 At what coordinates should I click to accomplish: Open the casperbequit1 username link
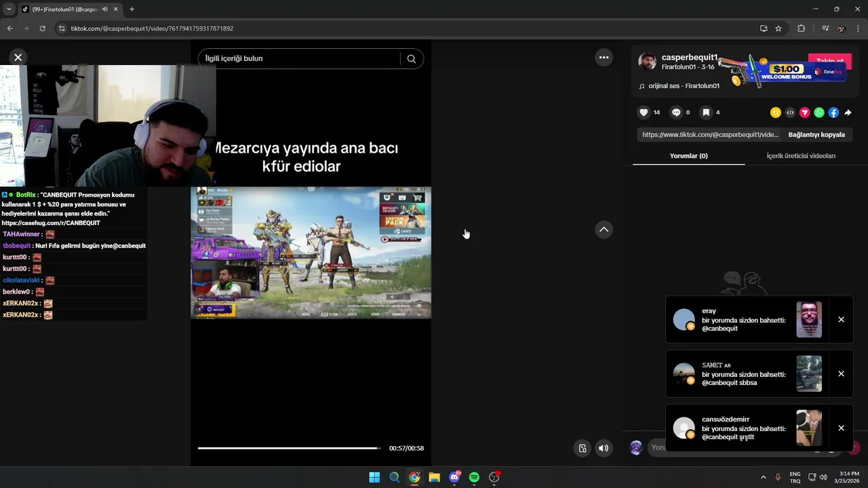click(690, 58)
